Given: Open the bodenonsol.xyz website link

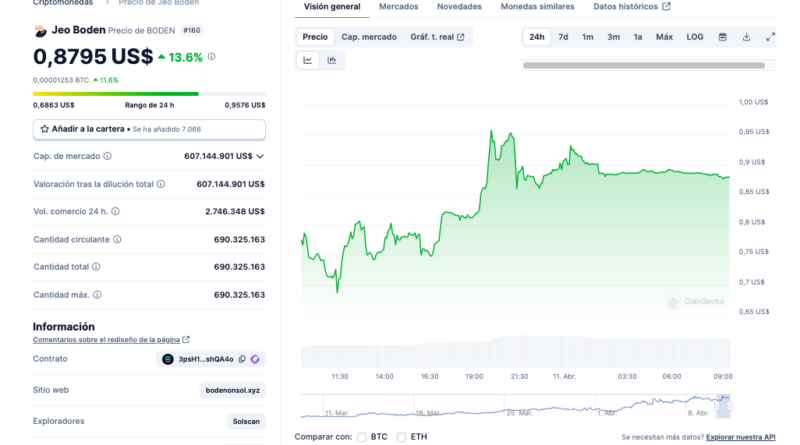Looking at the screenshot, I should click(233, 390).
